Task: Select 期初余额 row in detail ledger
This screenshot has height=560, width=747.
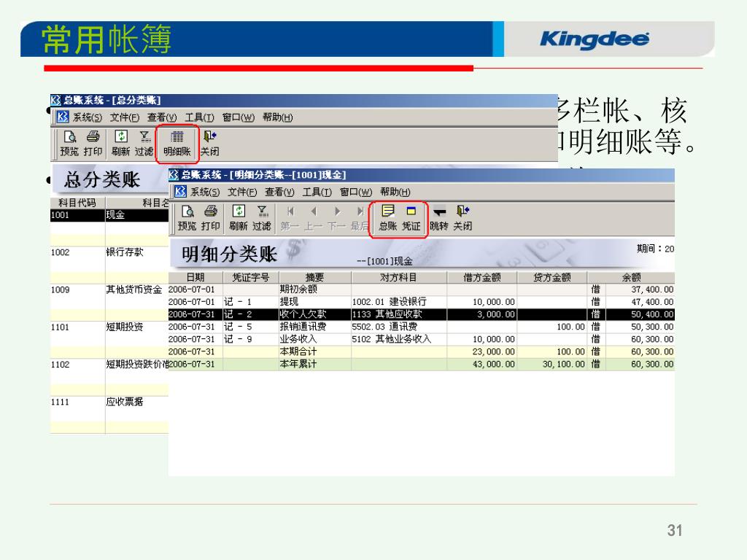Action: 422,289
